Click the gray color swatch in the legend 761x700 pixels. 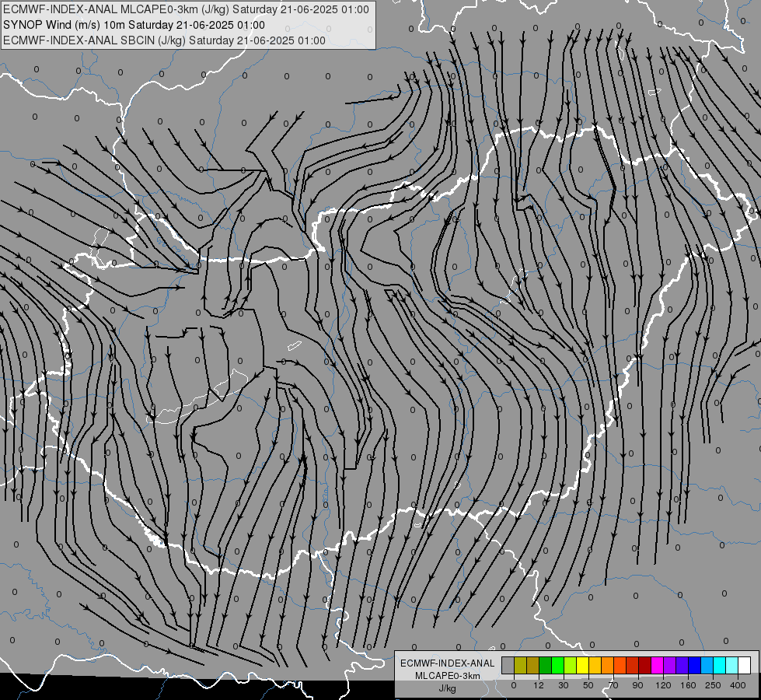tap(508, 665)
